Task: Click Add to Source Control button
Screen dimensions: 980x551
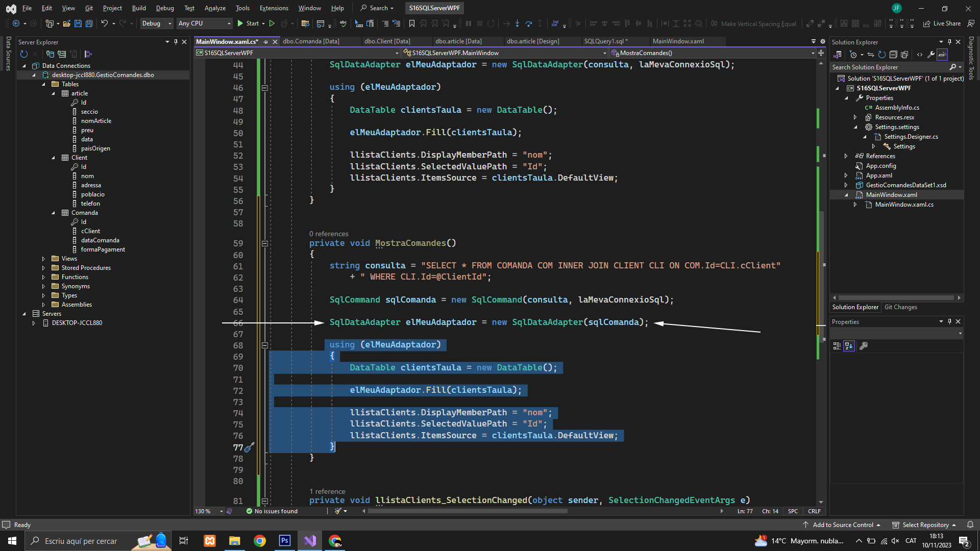Action: [x=842, y=525]
